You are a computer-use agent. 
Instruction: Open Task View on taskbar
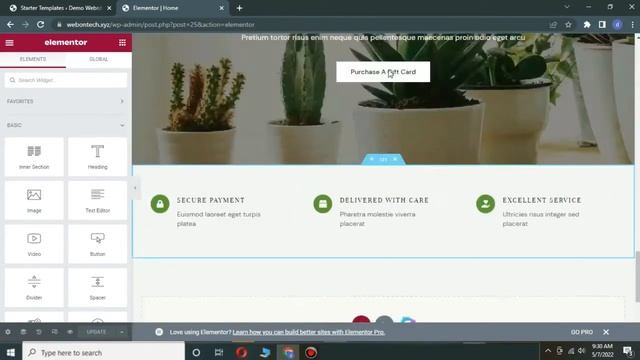click(x=219, y=352)
